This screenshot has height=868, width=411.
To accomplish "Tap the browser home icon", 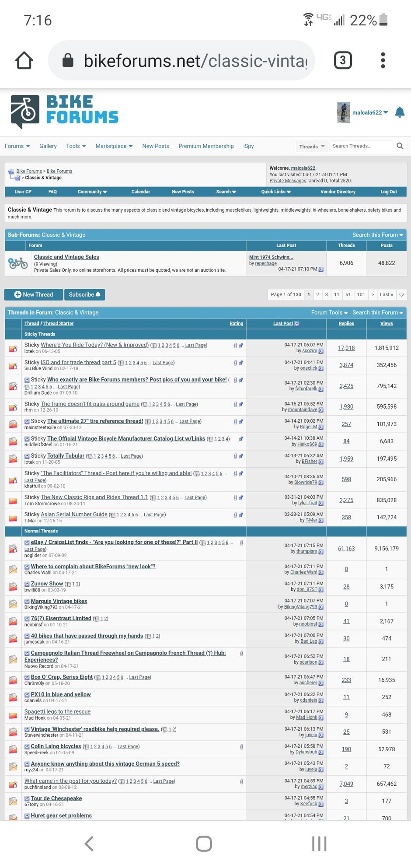I will pos(24,60).
